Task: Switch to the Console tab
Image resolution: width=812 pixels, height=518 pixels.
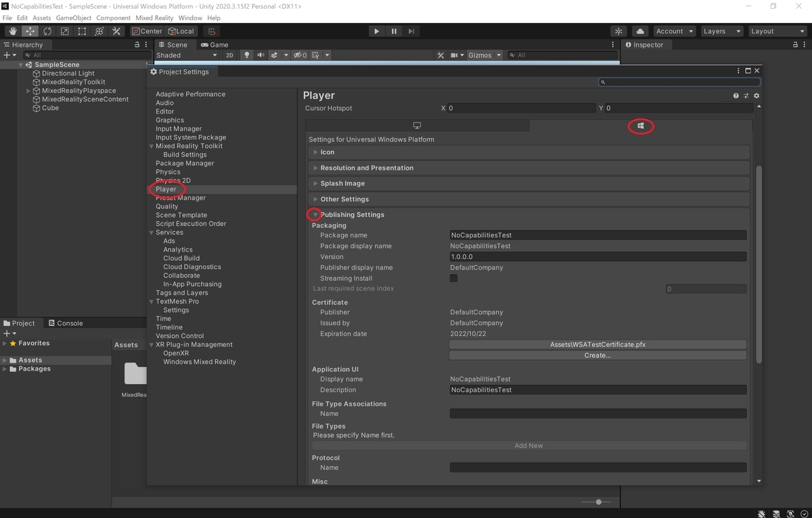Action: point(66,323)
